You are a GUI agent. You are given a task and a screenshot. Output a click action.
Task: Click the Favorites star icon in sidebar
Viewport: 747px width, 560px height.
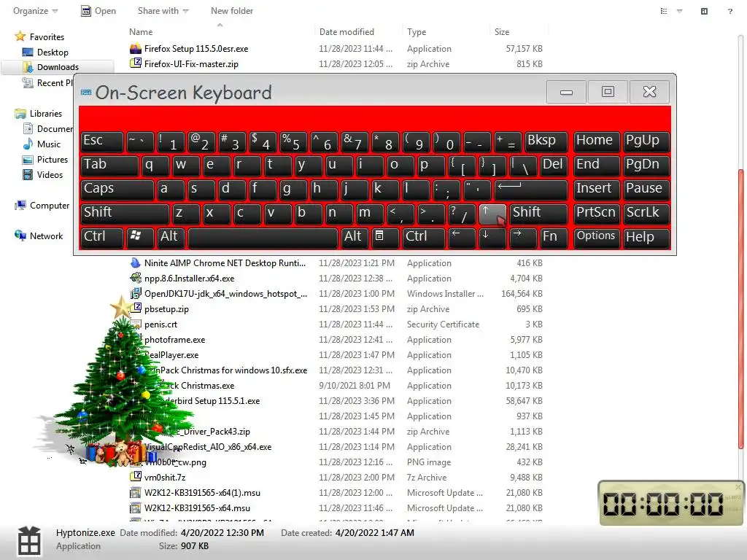pos(20,36)
